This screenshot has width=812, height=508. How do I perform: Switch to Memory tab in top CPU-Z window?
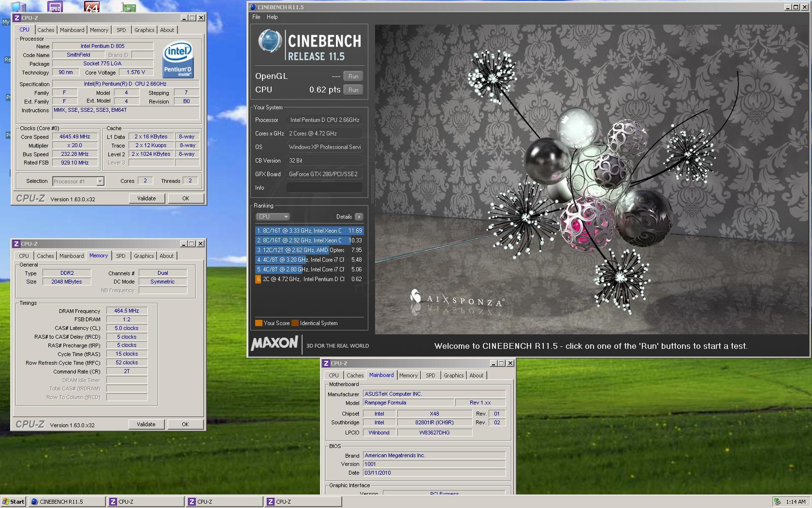tap(99, 30)
